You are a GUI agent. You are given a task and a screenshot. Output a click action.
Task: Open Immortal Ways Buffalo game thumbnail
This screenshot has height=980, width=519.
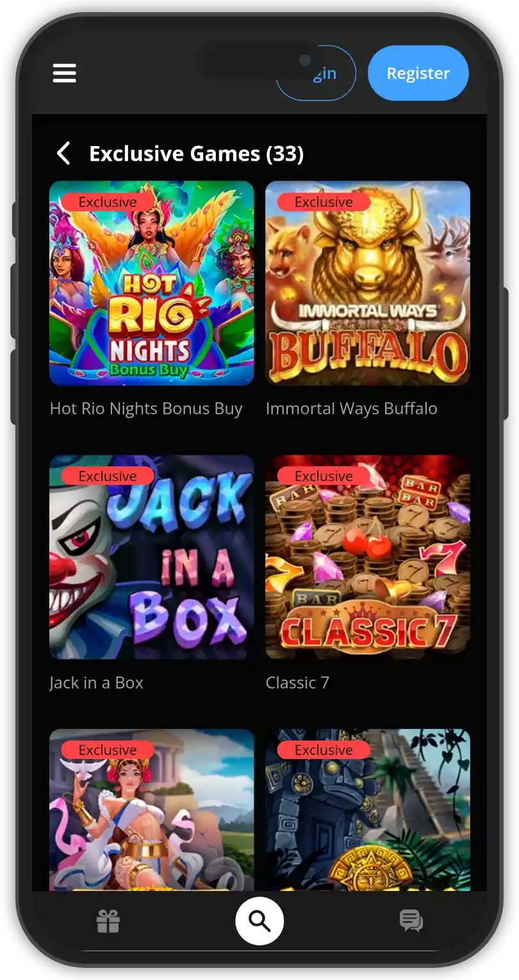pyautogui.click(x=368, y=283)
